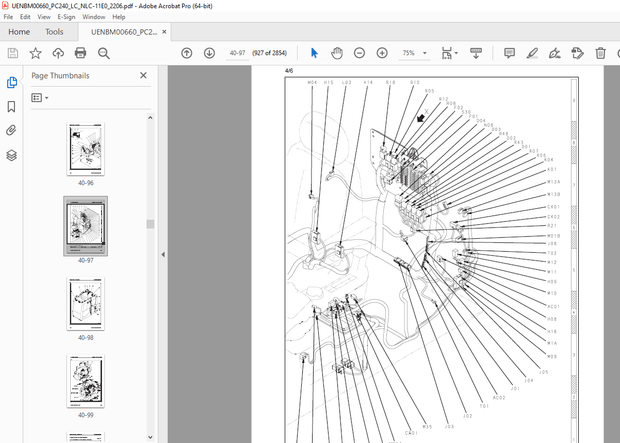Close the UENBM00660 document tab
The height and width of the screenshot is (443, 620).
(164, 32)
